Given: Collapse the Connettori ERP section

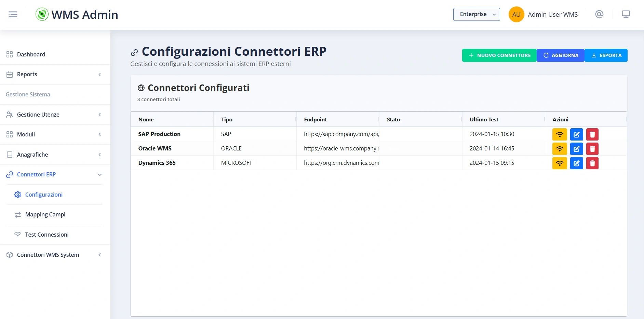Looking at the screenshot, I should (x=55, y=175).
